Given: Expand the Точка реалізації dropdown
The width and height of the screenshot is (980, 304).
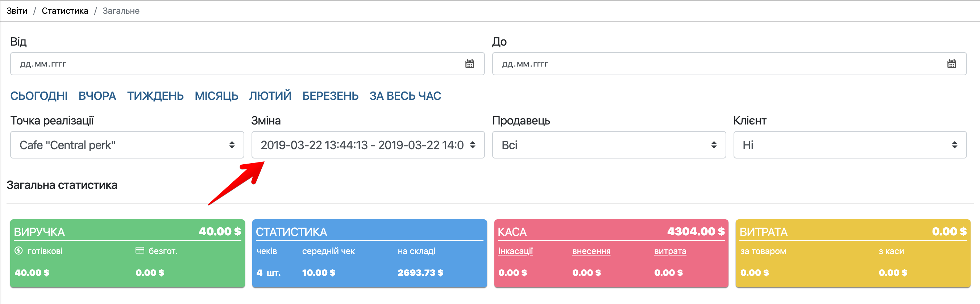Looking at the screenshot, I should 127,145.
